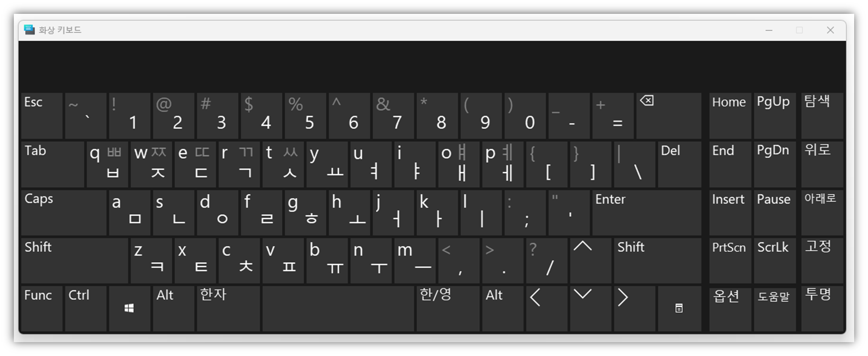868x356 pixels.
Task: Move keyboard up with 위로 key
Action: 822,164
